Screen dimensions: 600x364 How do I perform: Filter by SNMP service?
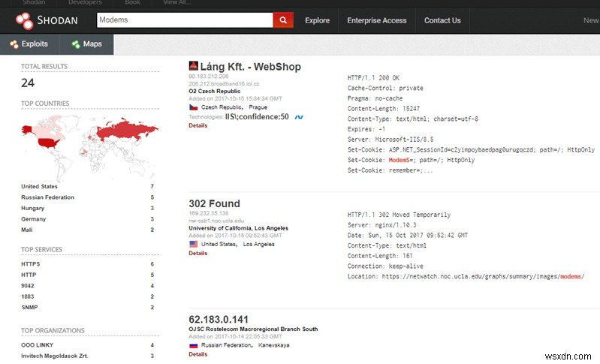[x=29, y=308]
